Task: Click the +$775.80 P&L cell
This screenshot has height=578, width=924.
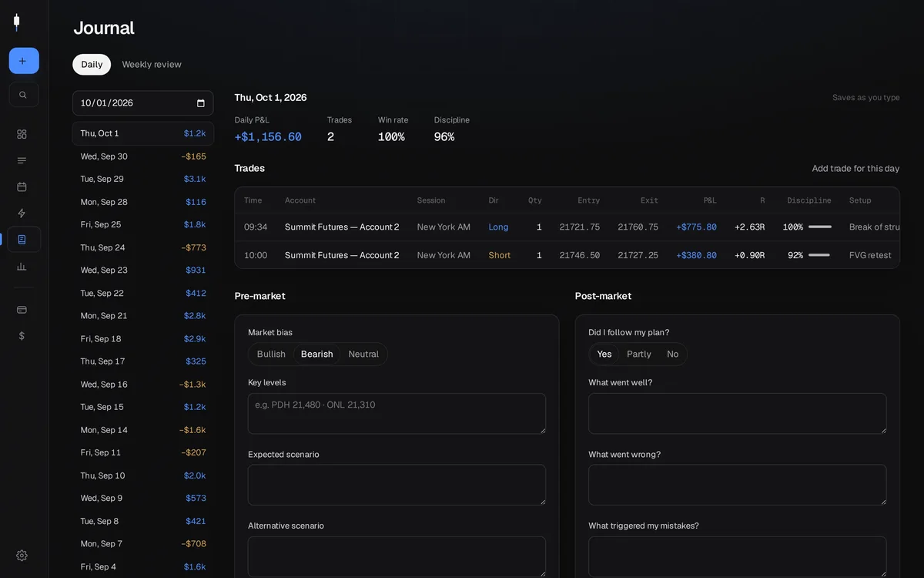Action: point(696,227)
